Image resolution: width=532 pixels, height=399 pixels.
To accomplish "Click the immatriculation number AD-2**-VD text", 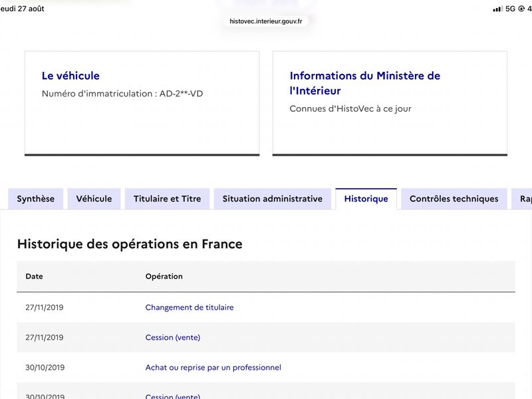I will pyautogui.click(x=181, y=94).
